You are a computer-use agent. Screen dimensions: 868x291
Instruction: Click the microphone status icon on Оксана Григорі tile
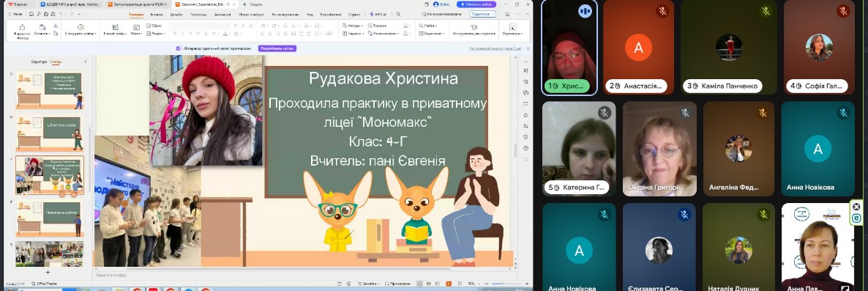point(685,113)
